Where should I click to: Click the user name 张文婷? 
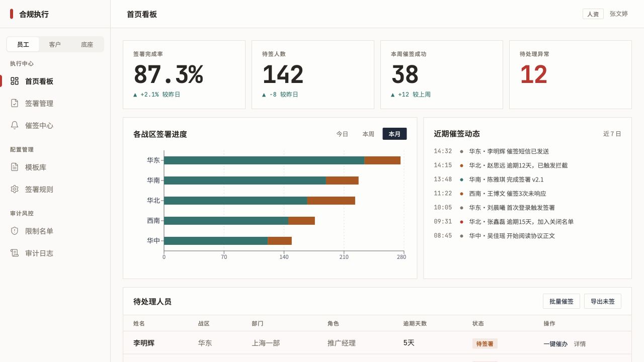619,14
